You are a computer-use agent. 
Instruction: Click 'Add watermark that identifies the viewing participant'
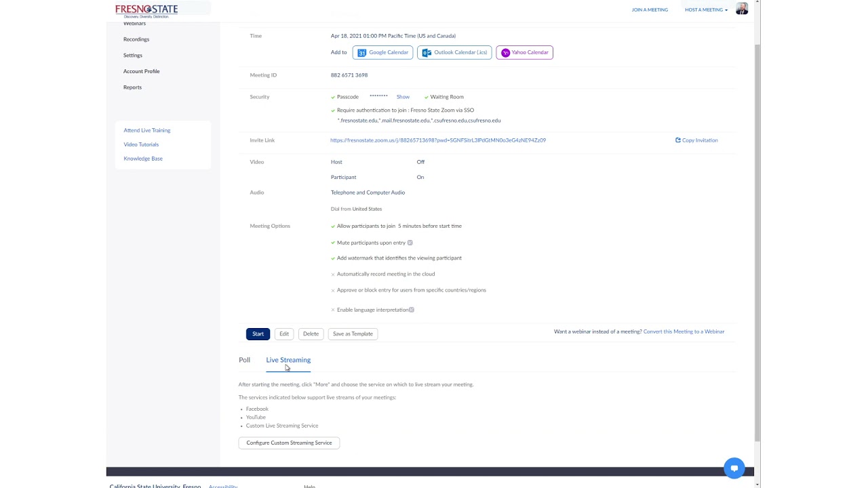point(399,258)
